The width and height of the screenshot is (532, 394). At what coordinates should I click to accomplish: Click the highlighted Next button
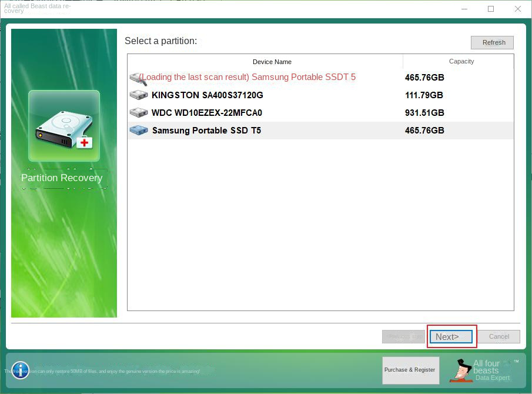(x=450, y=336)
